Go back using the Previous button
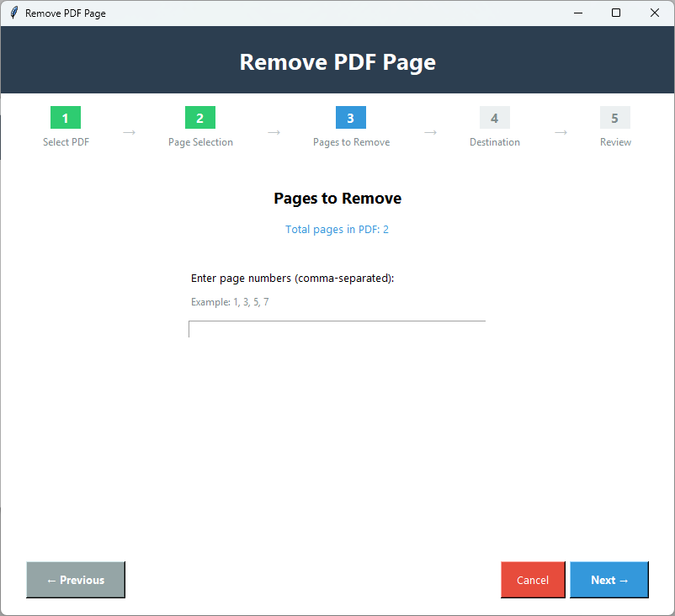 point(75,580)
